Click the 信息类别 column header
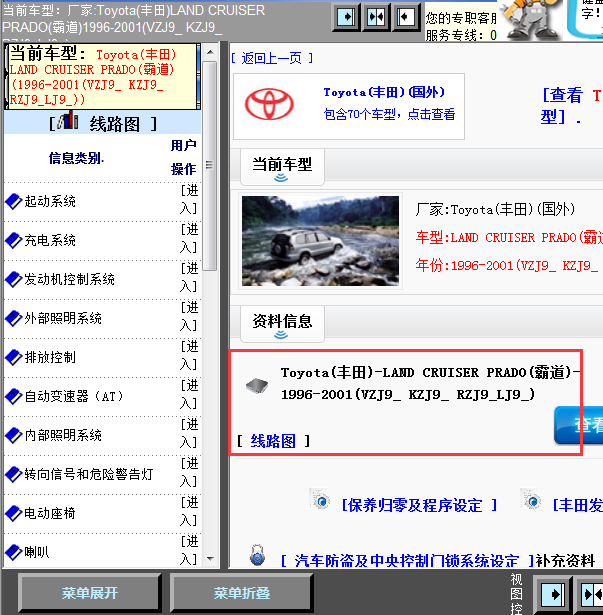Viewport: 603px width, 615px height. click(76, 158)
